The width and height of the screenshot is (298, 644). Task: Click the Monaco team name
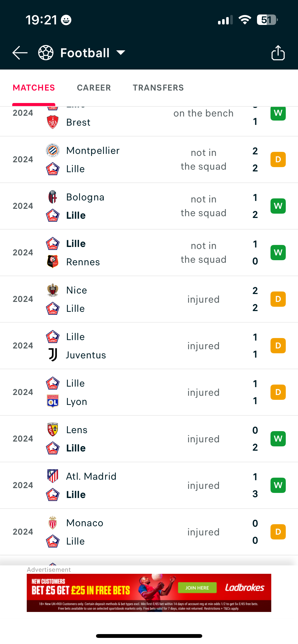click(x=85, y=523)
